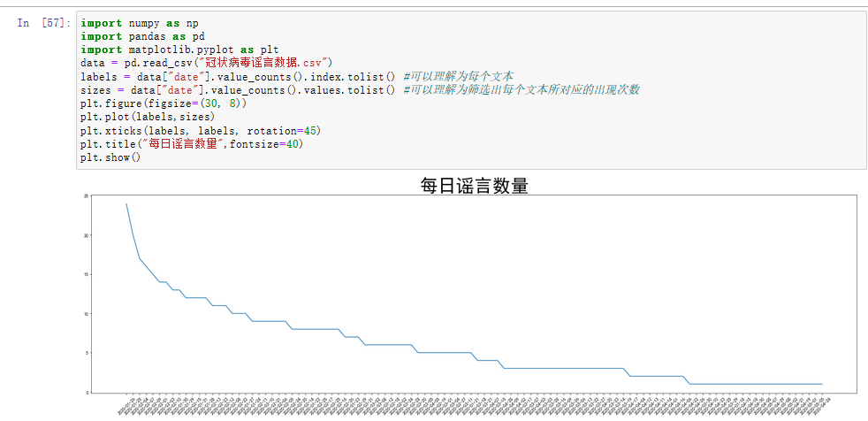The height and width of the screenshot is (421, 868).
Task: Click the 'import pandas as pd' line
Action: point(142,36)
